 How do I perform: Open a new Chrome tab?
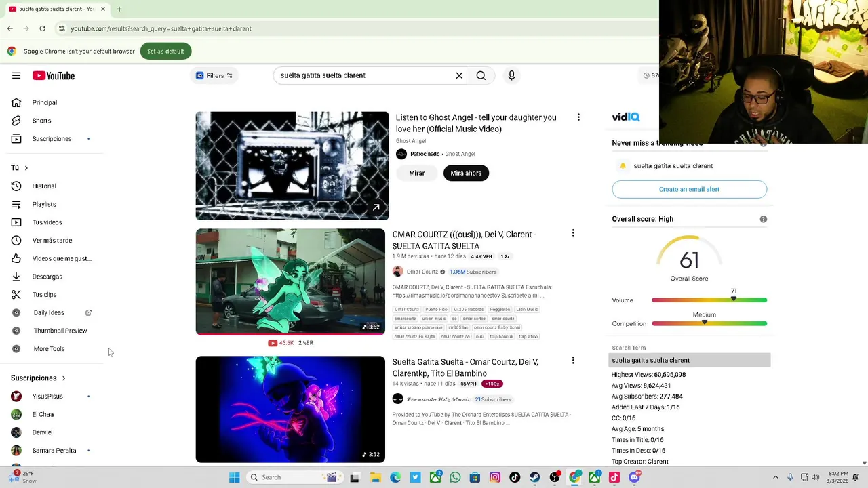[119, 9]
